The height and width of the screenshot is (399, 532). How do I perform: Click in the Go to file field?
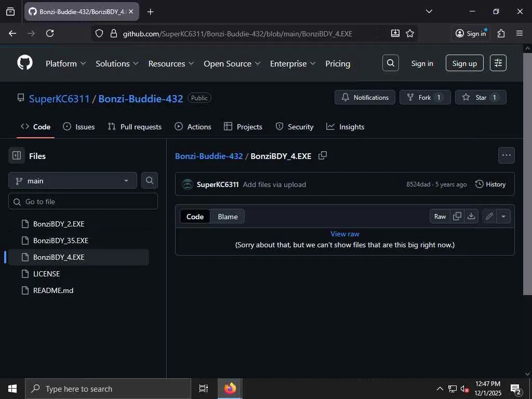click(83, 202)
